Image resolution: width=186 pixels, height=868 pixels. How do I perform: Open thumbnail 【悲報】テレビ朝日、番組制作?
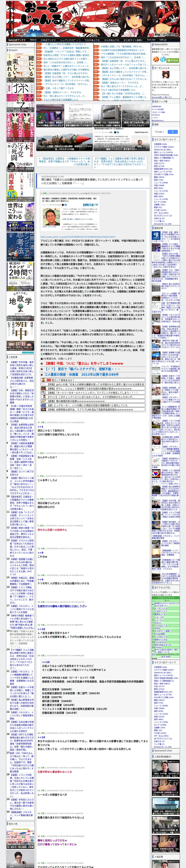click(x=50, y=116)
